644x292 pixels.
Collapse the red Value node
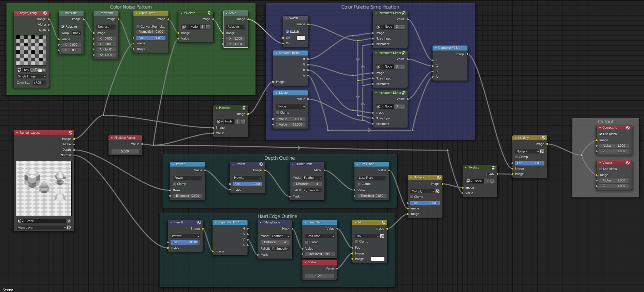[x=305, y=262]
